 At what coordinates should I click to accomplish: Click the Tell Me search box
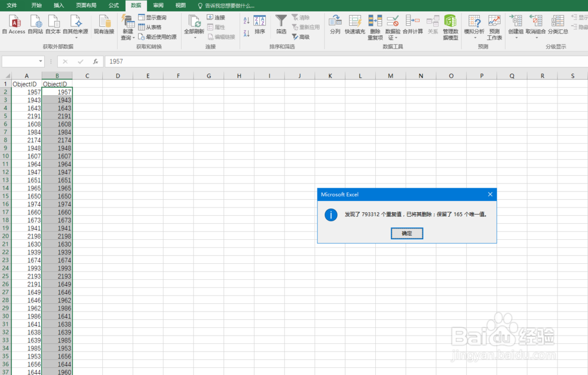226,6
